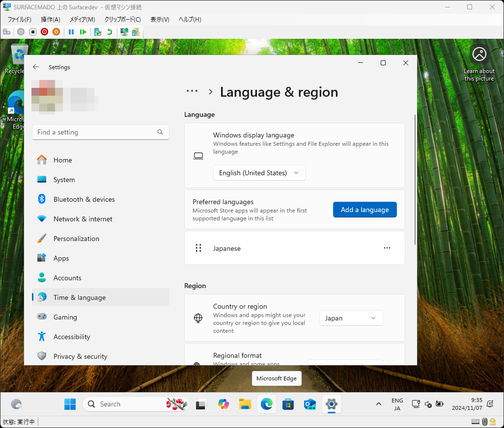Viewport: 504px width, 428px height.
Task: Highlight Time & language in the sidebar
Action: 79,297
